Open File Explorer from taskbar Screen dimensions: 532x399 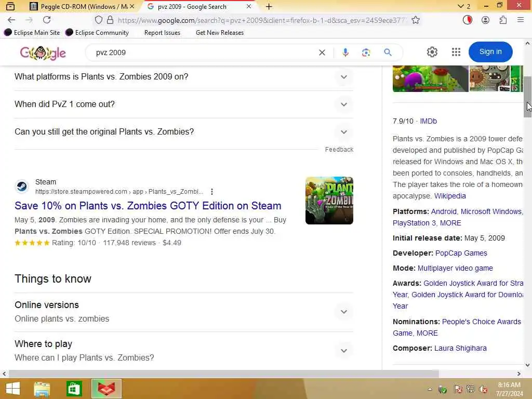click(x=42, y=389)
